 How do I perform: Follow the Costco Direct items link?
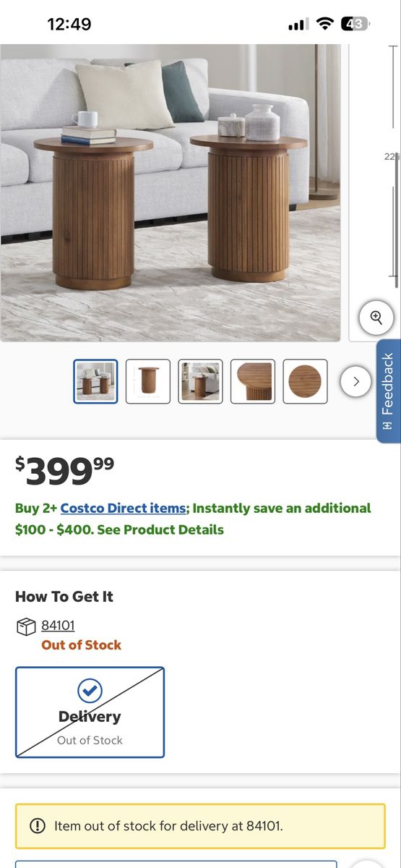[x=124, y=508]
